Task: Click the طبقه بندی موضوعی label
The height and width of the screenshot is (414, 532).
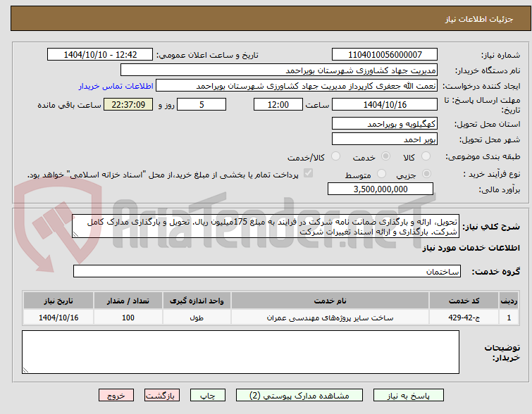Action: 483,156
